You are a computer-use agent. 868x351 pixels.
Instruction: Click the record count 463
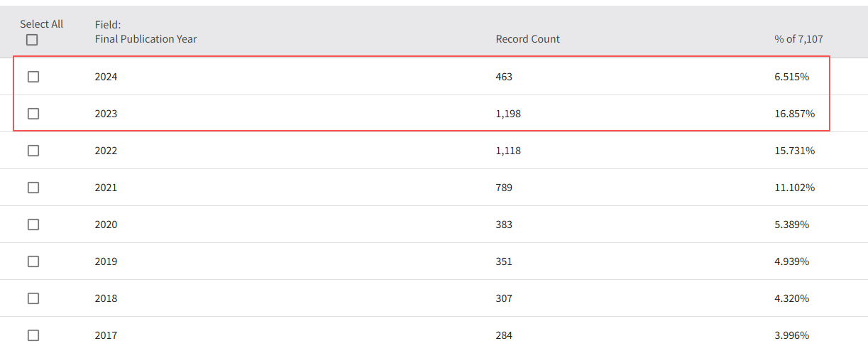(504, 77)
